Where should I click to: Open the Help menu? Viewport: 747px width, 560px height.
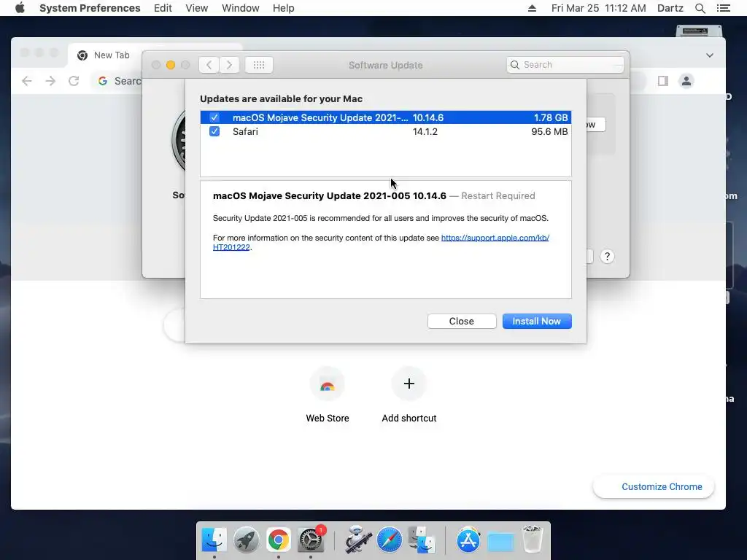[284, 8]
